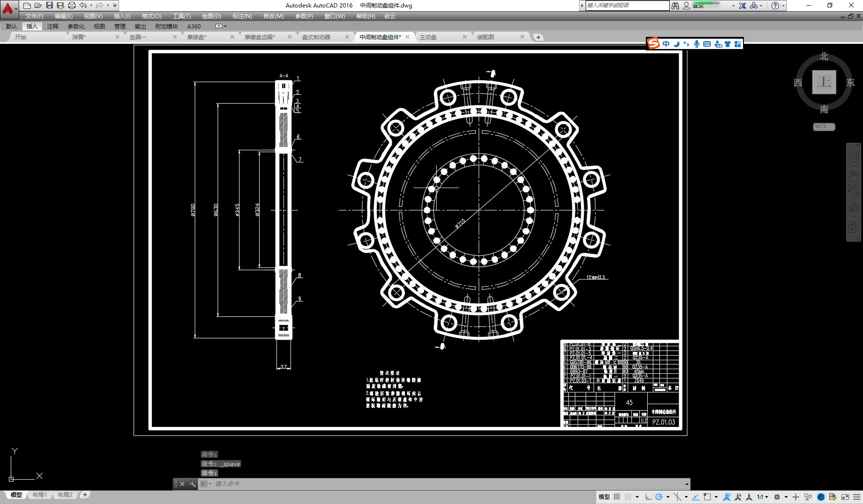Click the Help question mark icon
863x504 pixels.
775,6
